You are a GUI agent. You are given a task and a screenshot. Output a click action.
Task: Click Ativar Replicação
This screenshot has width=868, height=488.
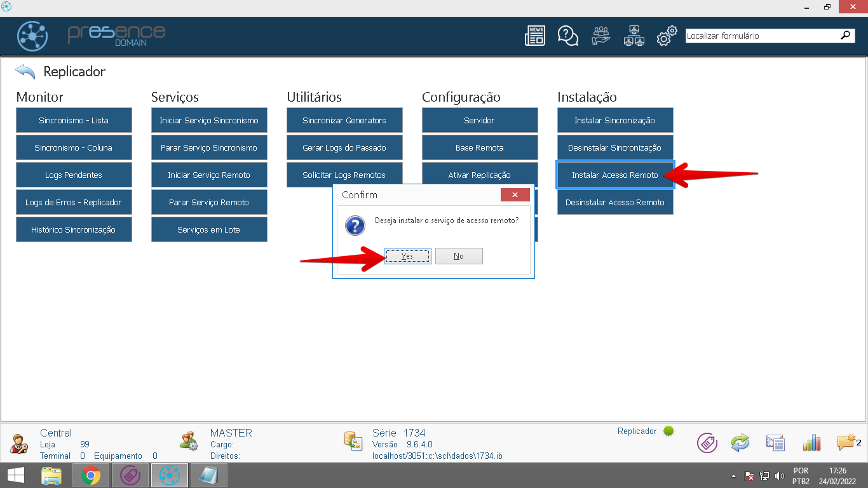click(480, 175)
